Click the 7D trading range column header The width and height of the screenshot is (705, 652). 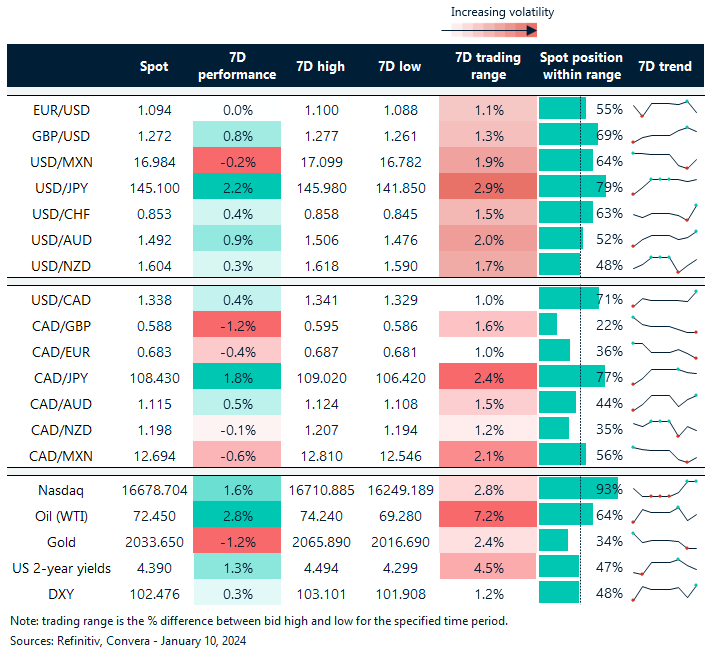[487, 66]
